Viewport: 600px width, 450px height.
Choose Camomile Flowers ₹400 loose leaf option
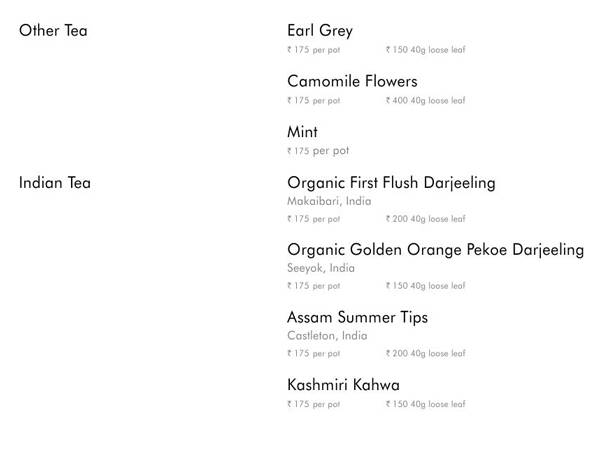[425, 101]
